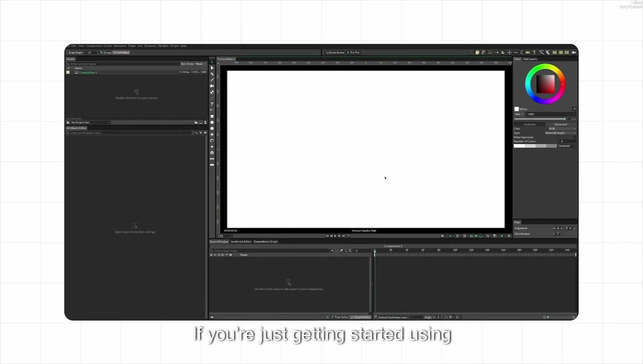The image size is (643, 364).
Task: Select the Star shape tool
Action: tap(212, 134)
